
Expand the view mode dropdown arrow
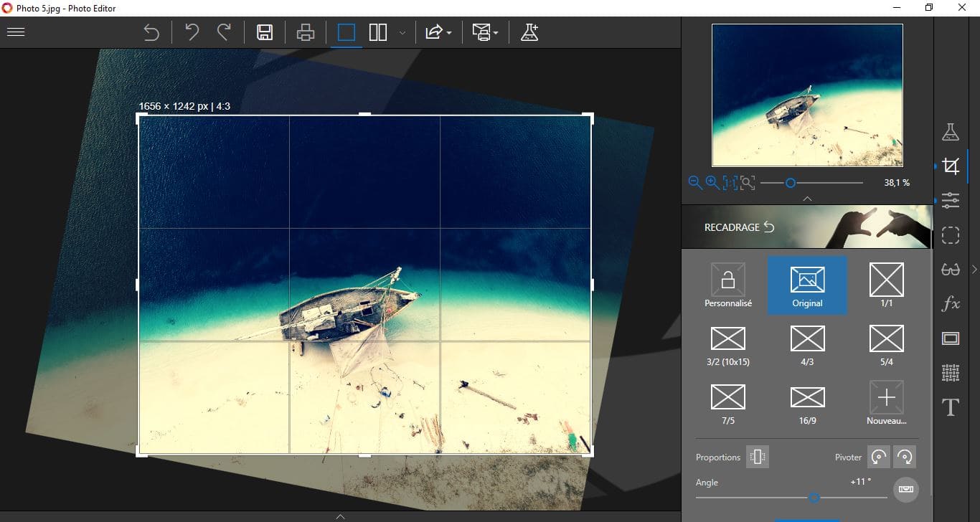(402, 33)
